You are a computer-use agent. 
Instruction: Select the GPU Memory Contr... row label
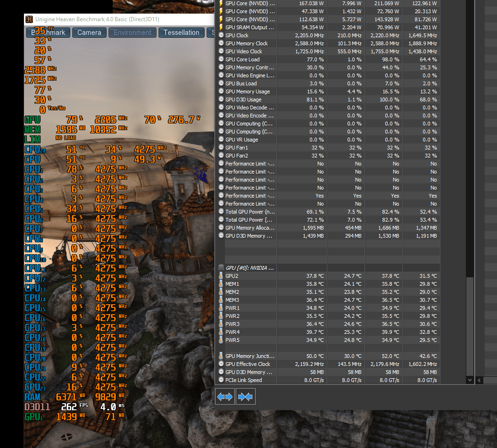[249, 67]
